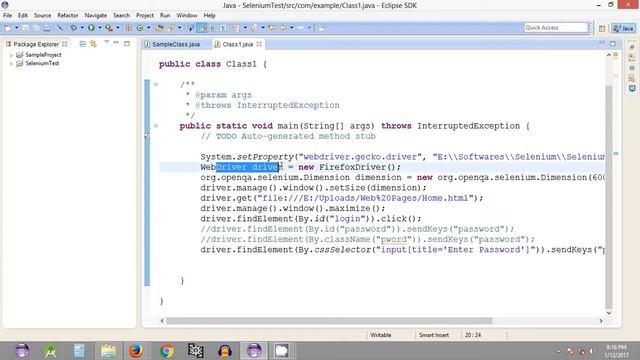Toggle block selection mode toolbar button
This screenshot has width=640, height=360.
(212, 28)
